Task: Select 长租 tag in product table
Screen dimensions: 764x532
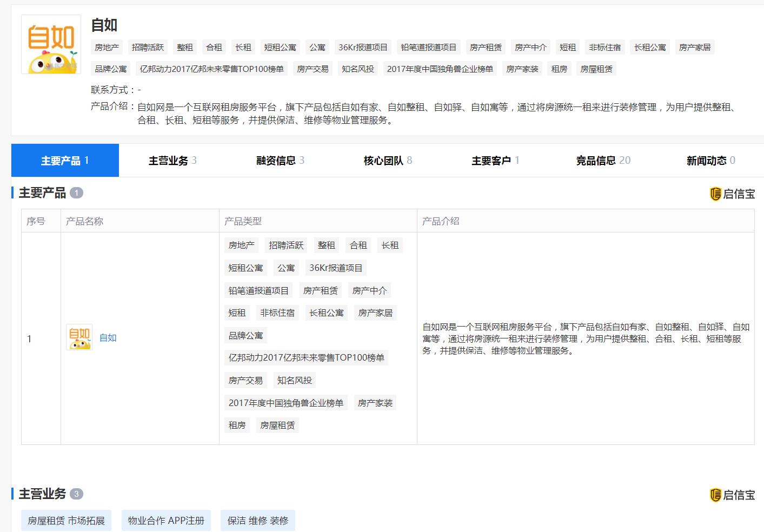Action: point(390,245)
